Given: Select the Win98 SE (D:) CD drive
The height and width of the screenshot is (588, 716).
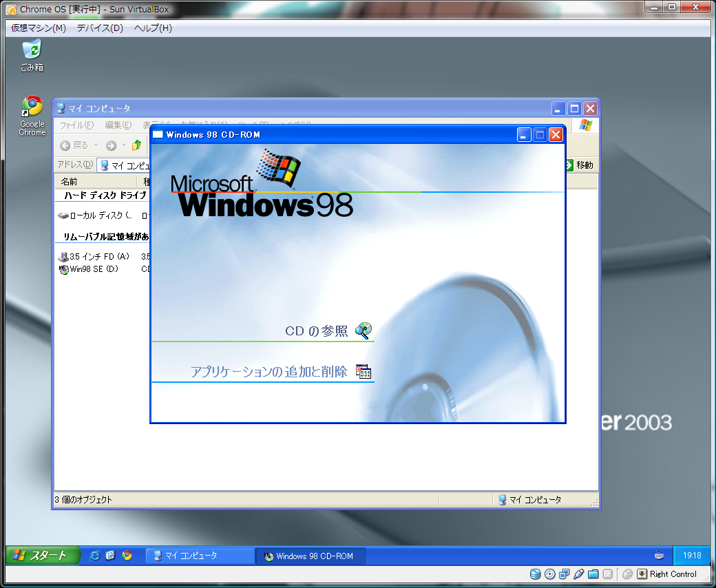Looking at the screenshot, I should coord(89,269).
